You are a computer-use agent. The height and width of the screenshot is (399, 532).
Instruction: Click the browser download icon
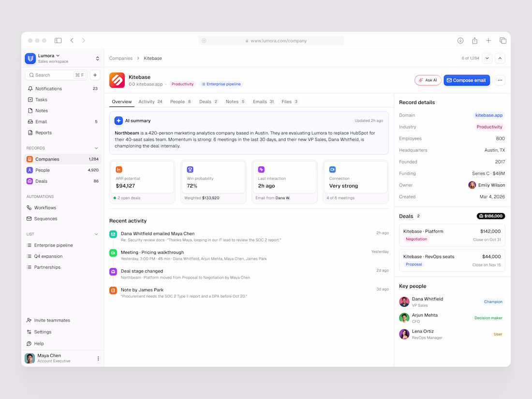[x=460, y=40]
